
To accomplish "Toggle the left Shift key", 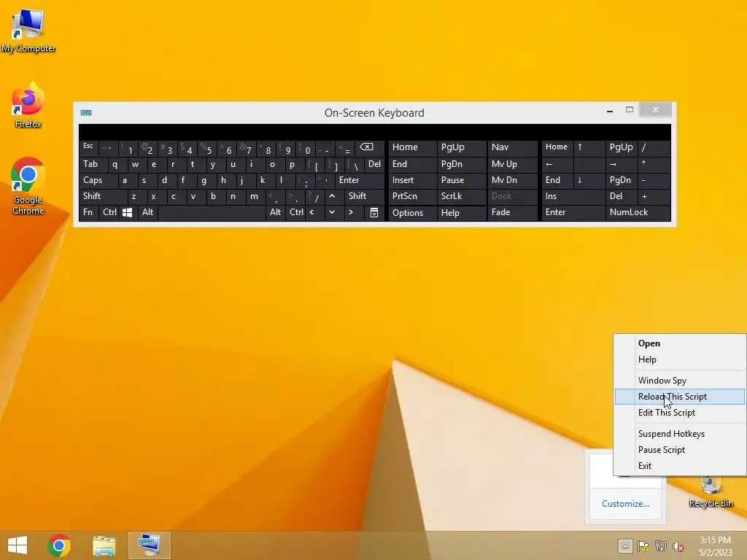I will (x=103, y=196).
